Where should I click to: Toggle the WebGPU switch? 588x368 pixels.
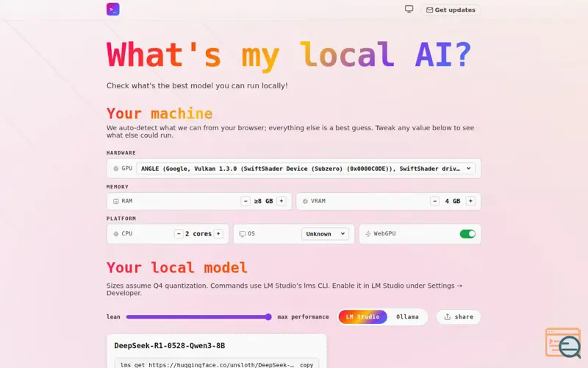pyautogui.click(x=467, y=234)
